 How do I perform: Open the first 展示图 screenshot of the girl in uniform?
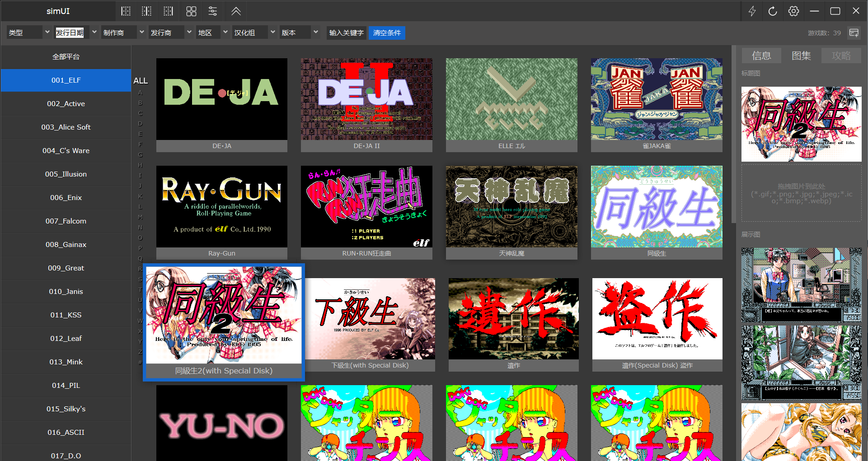(x=802, y=285)
